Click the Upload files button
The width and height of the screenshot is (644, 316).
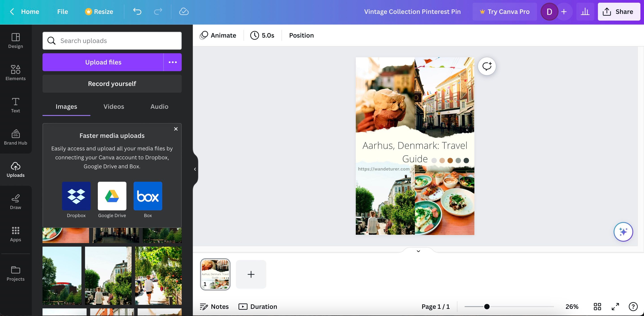click(x=103, y=62)
